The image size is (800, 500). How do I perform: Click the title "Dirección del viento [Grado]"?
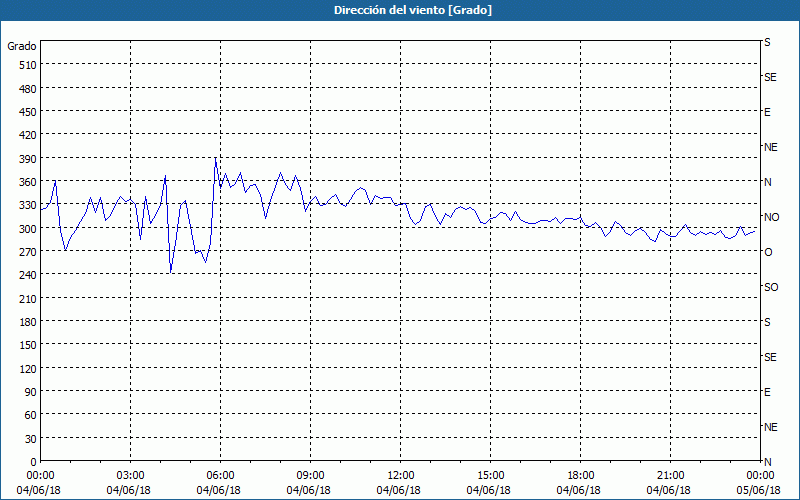pos(413,10)
